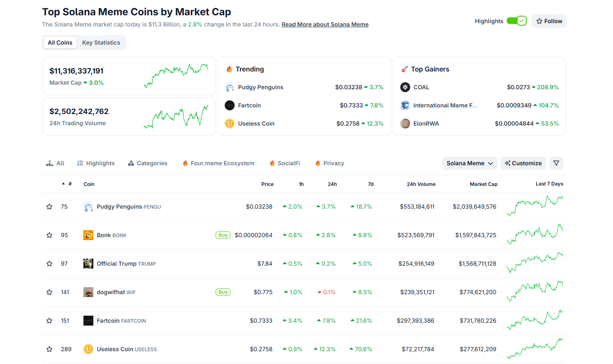Open the table filter funnel
This screenshot has height=364, width=613.
[556, 163]
